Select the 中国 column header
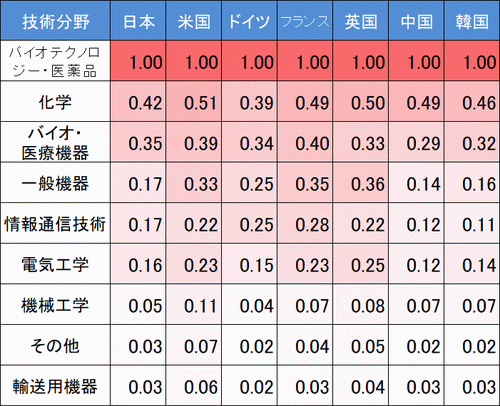Viewport: 500px width, 406px height. point(416,21)
